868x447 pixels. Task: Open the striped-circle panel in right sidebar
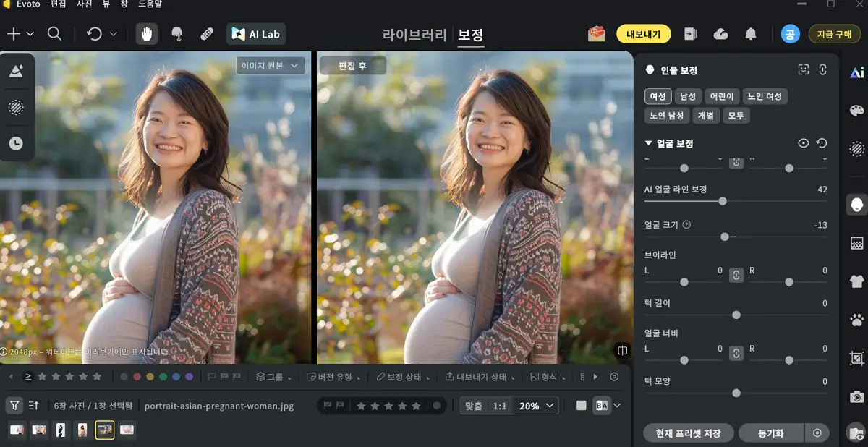pyautogui.click(x=856, y=149)
